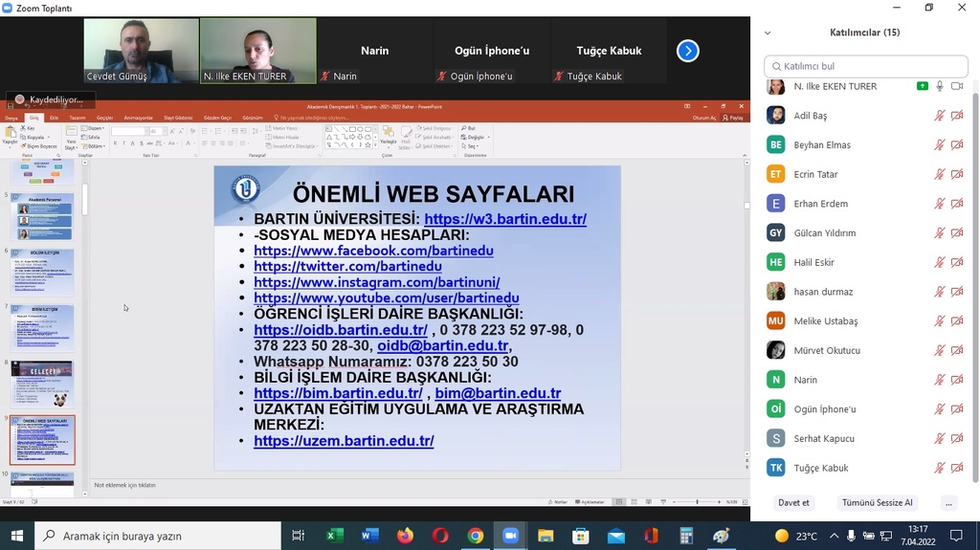This screenshot has width=980, height=550.
Task: Switch to slide sorter view icon
Action: pos(634,502)
